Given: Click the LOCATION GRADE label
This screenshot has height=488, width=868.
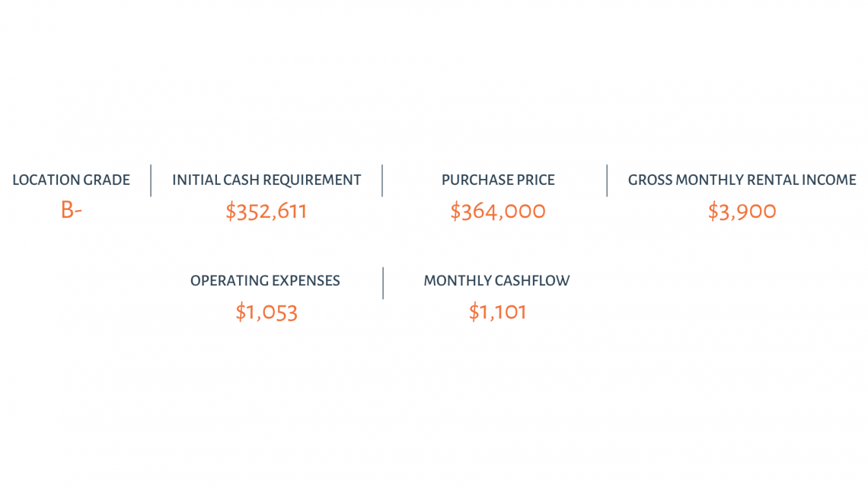Looking at the screenshot, I should point(71,180).
